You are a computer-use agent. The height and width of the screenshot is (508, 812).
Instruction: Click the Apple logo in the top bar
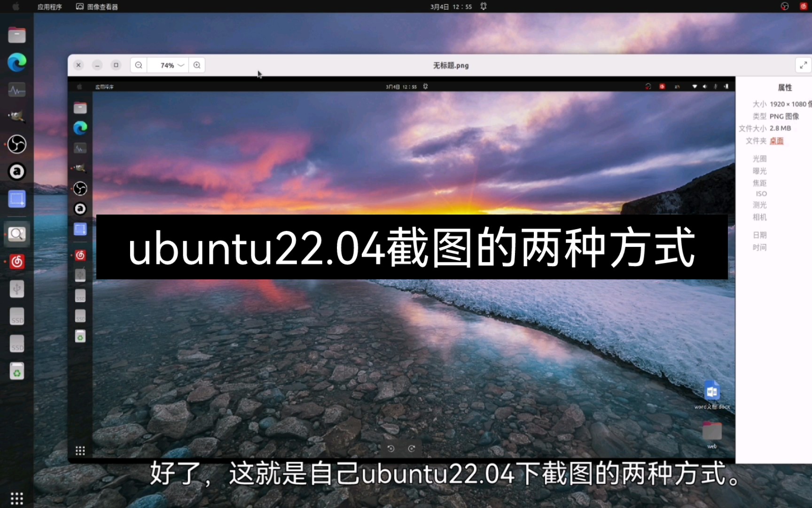pyautogui.click(x=16, y=6)
